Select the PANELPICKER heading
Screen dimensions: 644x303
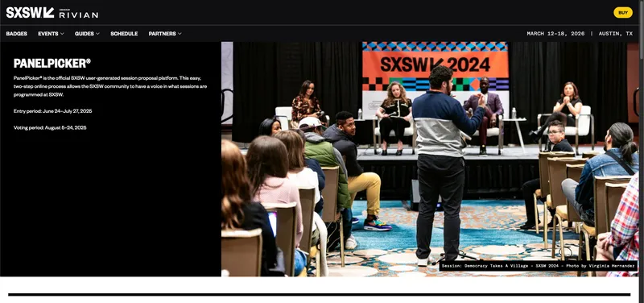(52, 63)
